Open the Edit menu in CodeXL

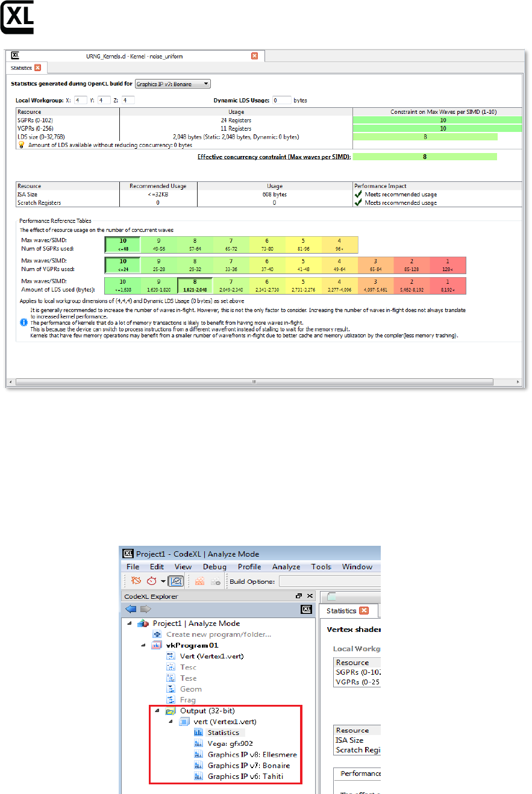(157, 567)
